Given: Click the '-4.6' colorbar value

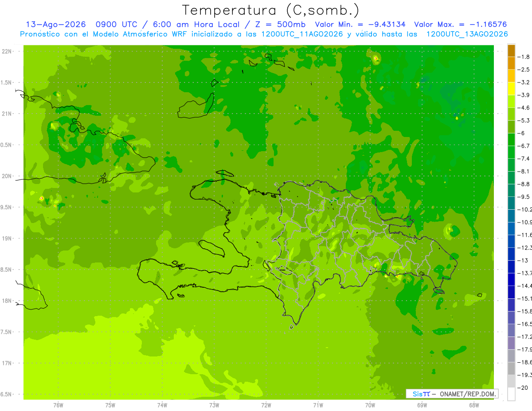Looking at the screenshot, I should click(x=524, y=108).
